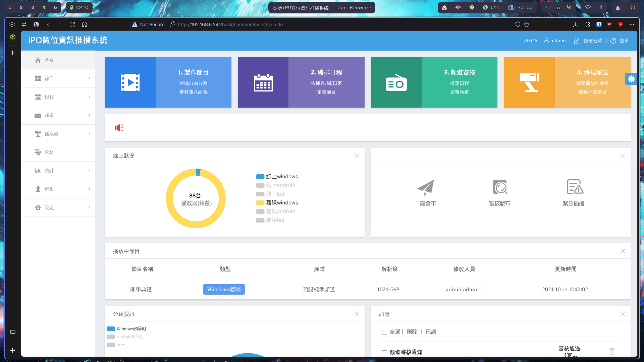
Task: Go back in browser history
Action: 48,24
